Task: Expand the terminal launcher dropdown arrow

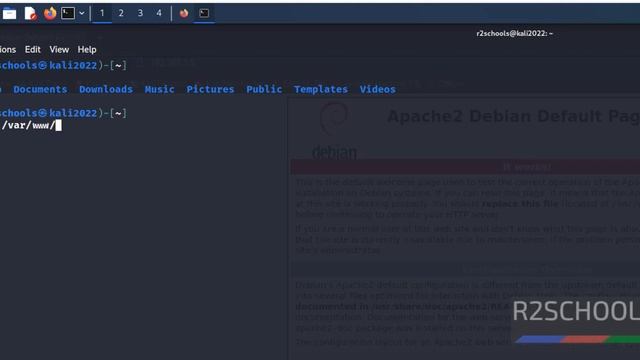Action: point(82,13)
